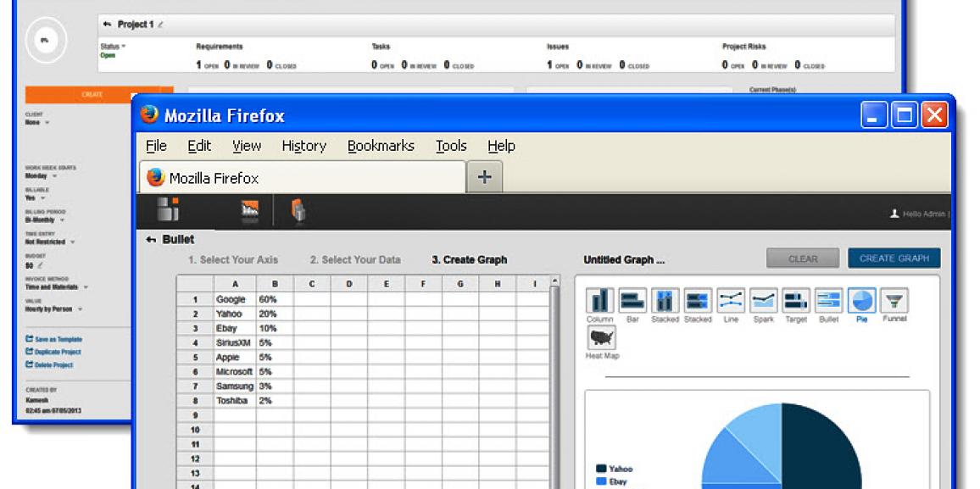980x489 pixels.
Task: Click the dark navy pie slice
Action: (x=820, y=447)
